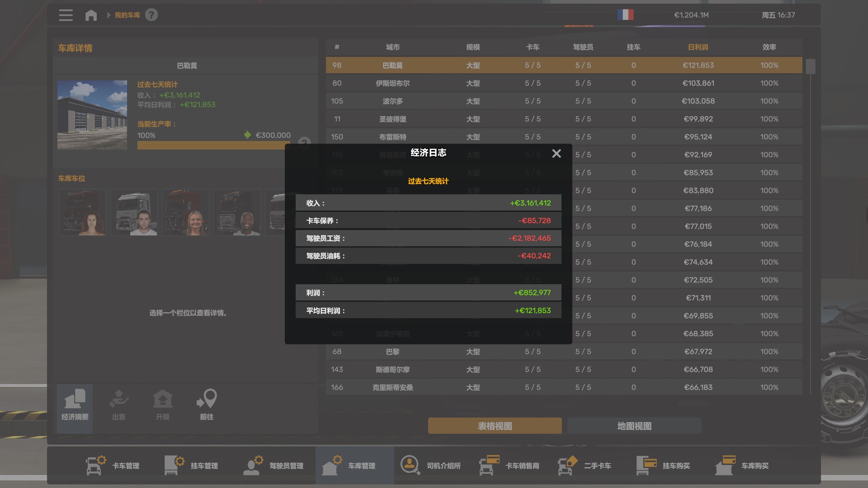Sort the list by Daily Profit (日利润) column
This screenshot has height=488, width=868.
pos(698,47)
